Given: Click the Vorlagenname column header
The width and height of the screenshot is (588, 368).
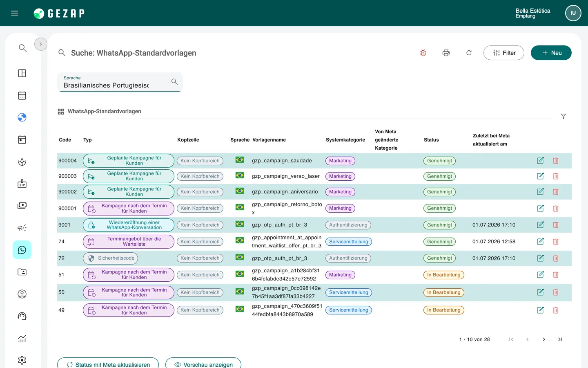Looking at the screenshot, I should click(x=269, y=140).
